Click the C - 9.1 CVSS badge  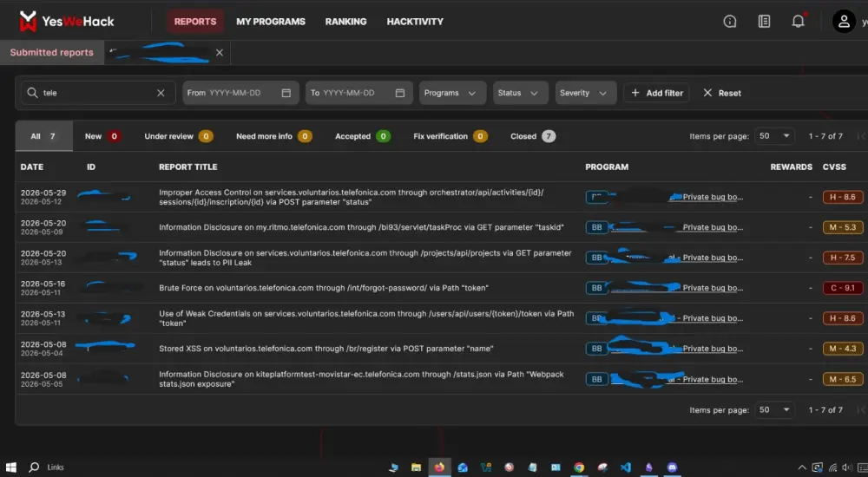coord(843,288)
